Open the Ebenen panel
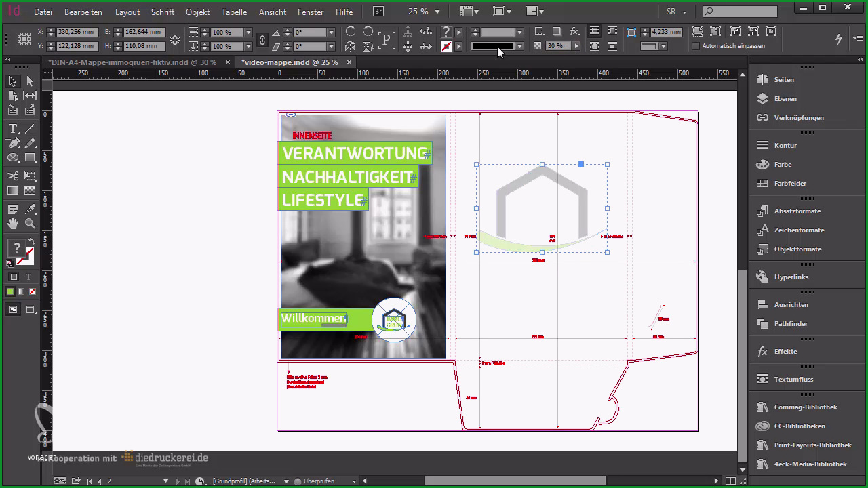Screen dimensions: 868x488 pos(785,98)
